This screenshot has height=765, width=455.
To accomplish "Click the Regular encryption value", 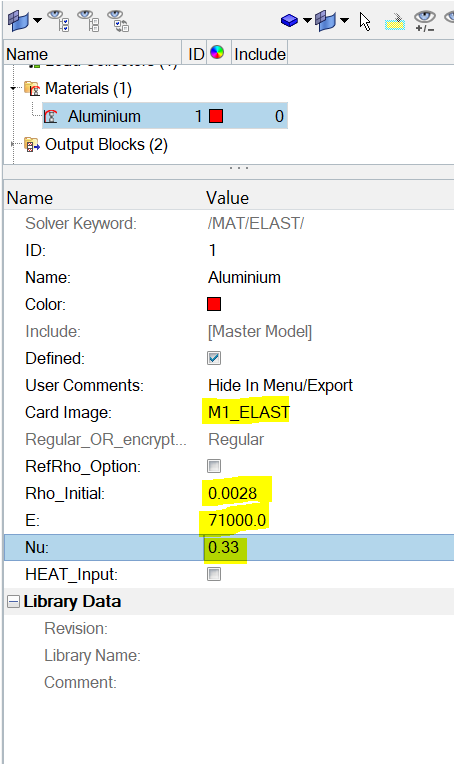I will pyautogui.click(x=236, y=440).
